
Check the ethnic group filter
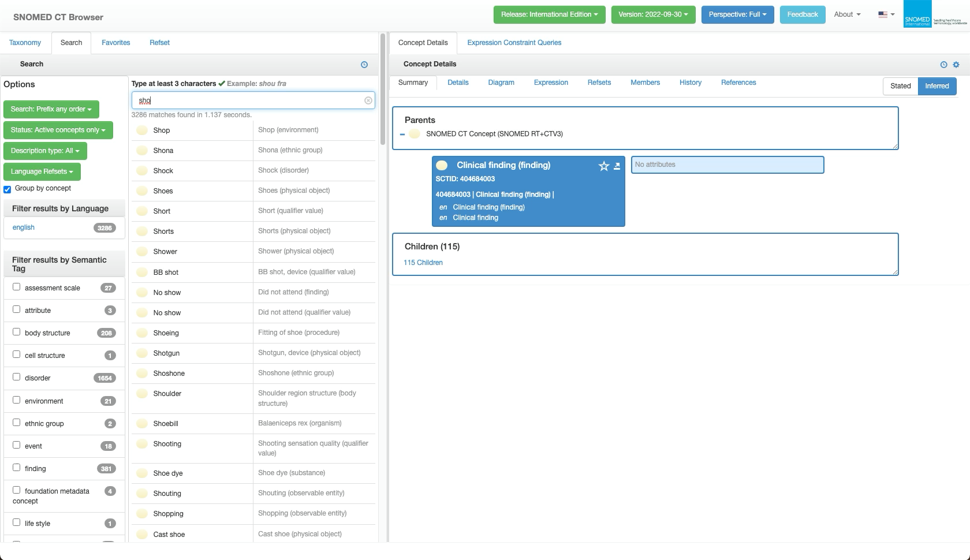(17, 423)
